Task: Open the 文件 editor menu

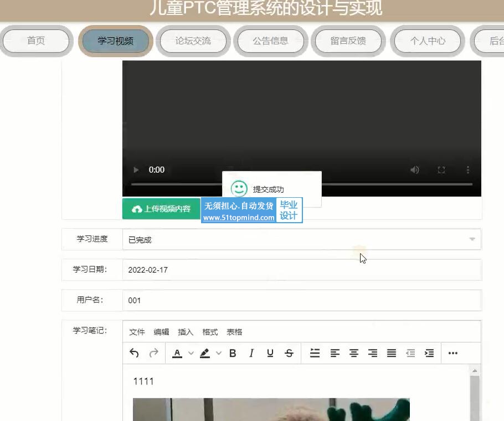Action: click(x=137, y=332)
